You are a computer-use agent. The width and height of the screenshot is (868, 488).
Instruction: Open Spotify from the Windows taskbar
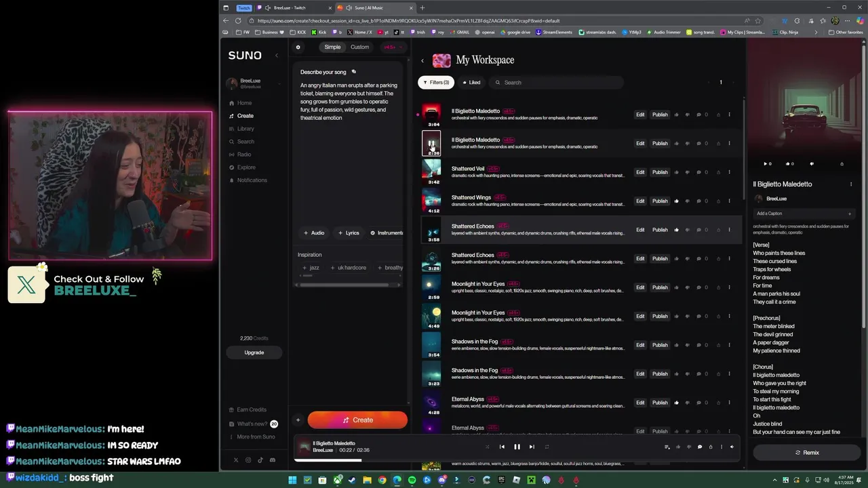[412, 480]
